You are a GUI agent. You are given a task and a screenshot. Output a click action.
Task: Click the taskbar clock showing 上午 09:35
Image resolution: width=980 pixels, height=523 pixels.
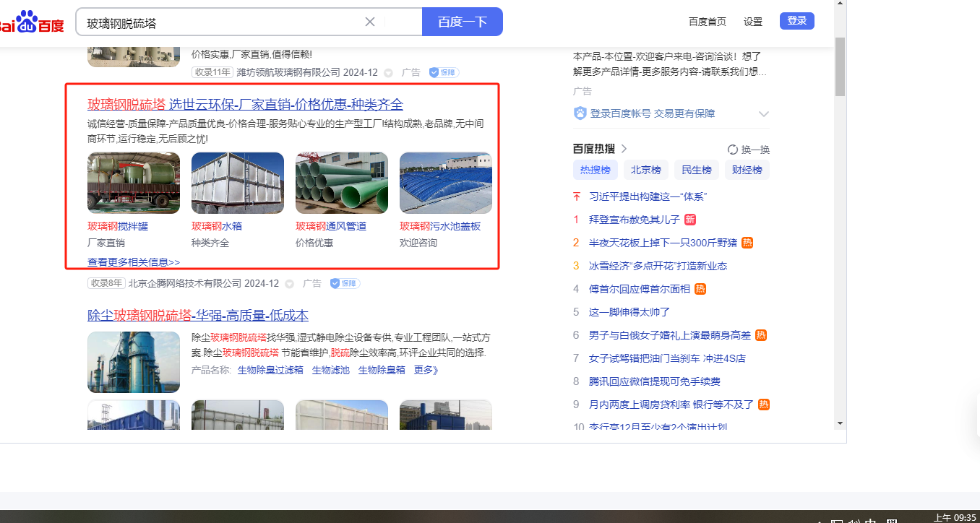(954, 517)
